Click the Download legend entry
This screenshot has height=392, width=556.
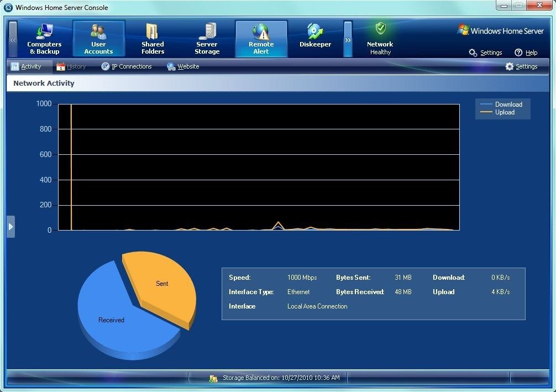point(501,104)
